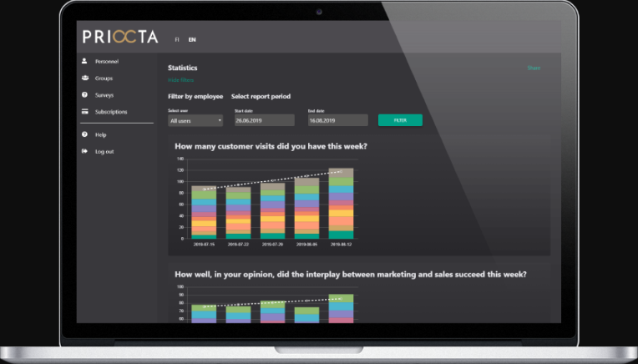
Task: Go to the Subscriptions menu item
Action: pyautogui.click(x=111, y=112)
